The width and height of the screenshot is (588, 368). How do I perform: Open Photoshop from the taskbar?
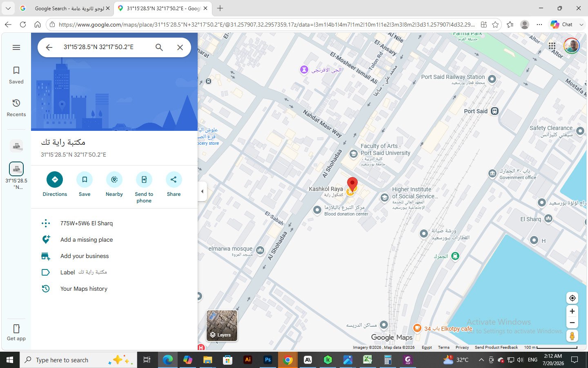pos(268,360)
